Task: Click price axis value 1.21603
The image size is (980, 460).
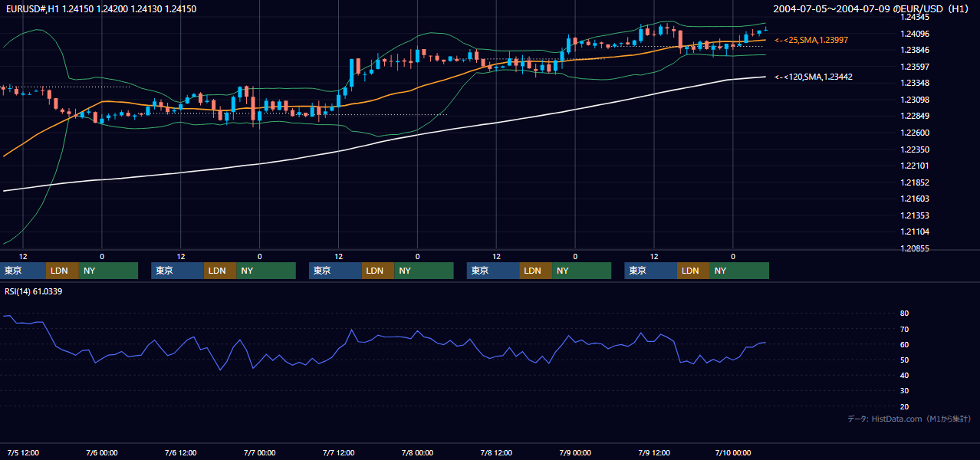Action: click(x=915, y=199)
